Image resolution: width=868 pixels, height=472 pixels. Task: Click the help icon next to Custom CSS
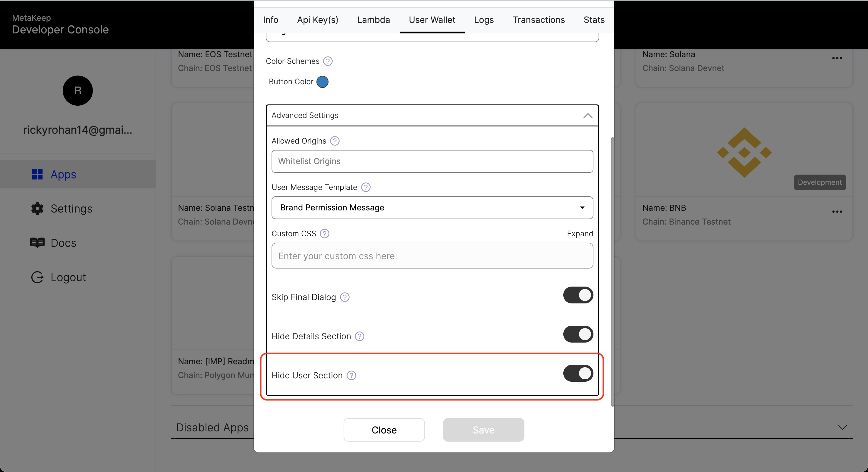click(x=325, y=234)
